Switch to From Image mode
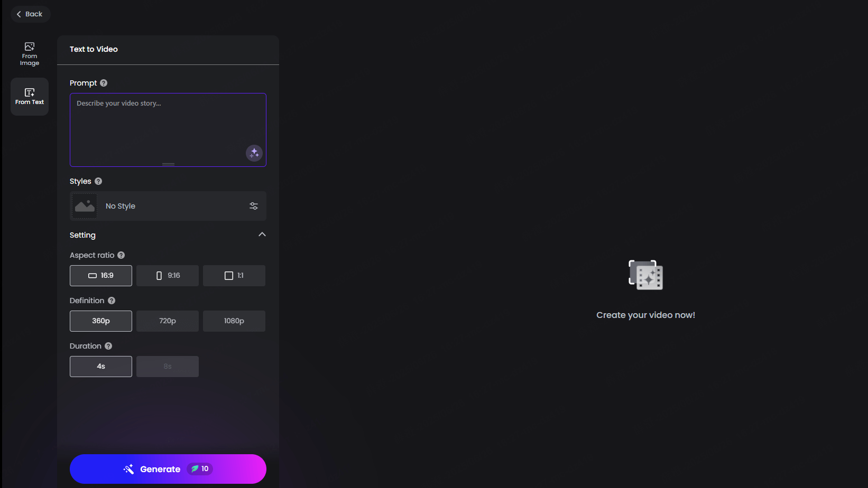 pyautogui.click(x=30, y=54)
